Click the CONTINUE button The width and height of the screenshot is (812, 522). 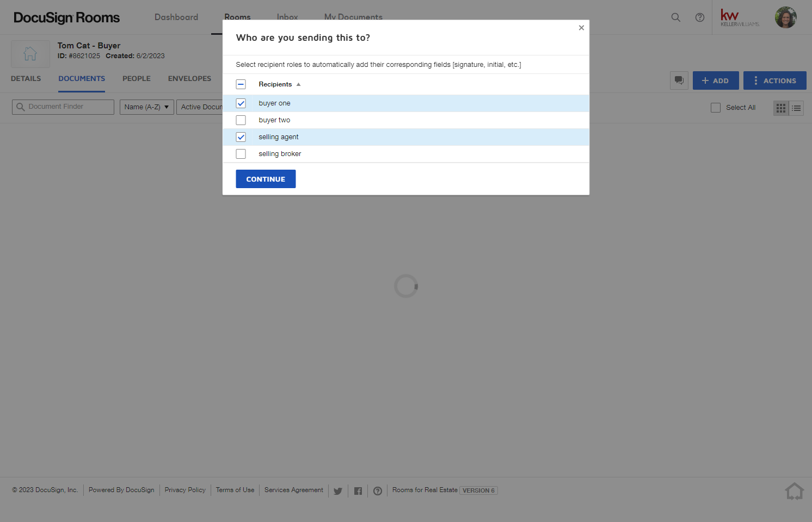pyautogui.click(x=266, y=179)
